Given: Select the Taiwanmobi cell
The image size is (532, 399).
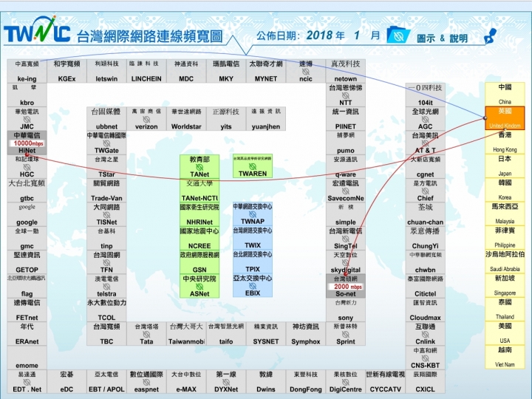Looking at the screenshot, I should 186,334.
